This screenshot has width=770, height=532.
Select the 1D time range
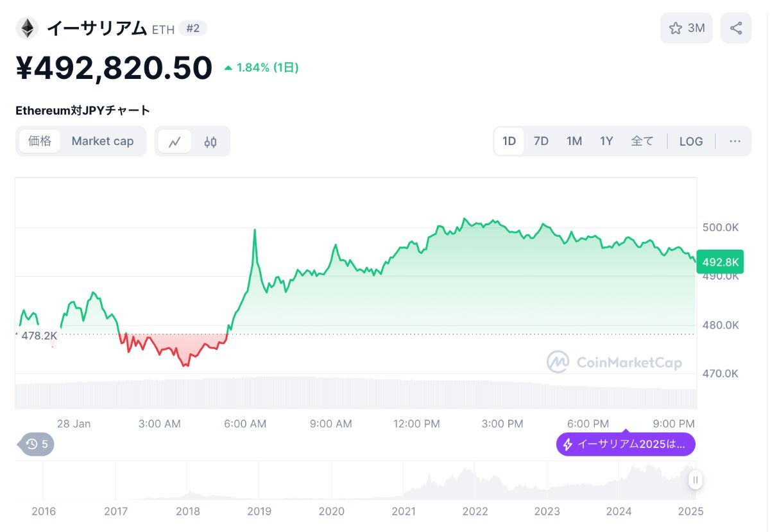tap(509, 141)
